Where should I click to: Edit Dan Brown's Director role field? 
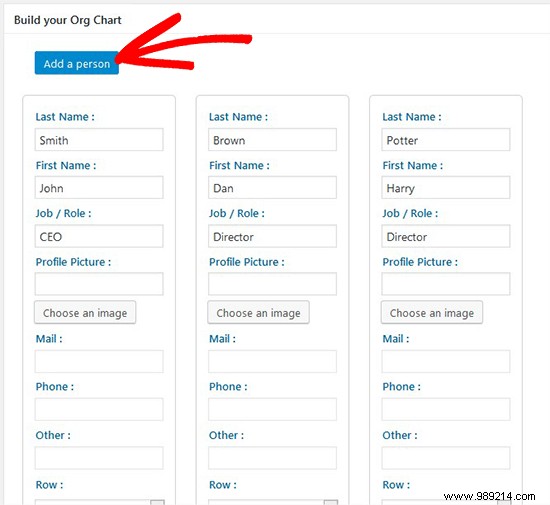[x=272, y=236]
